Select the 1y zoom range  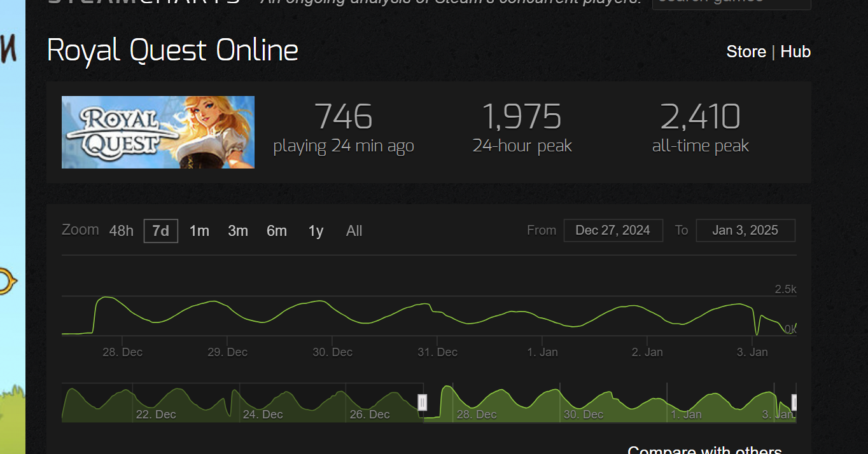[x=316, y=231]
